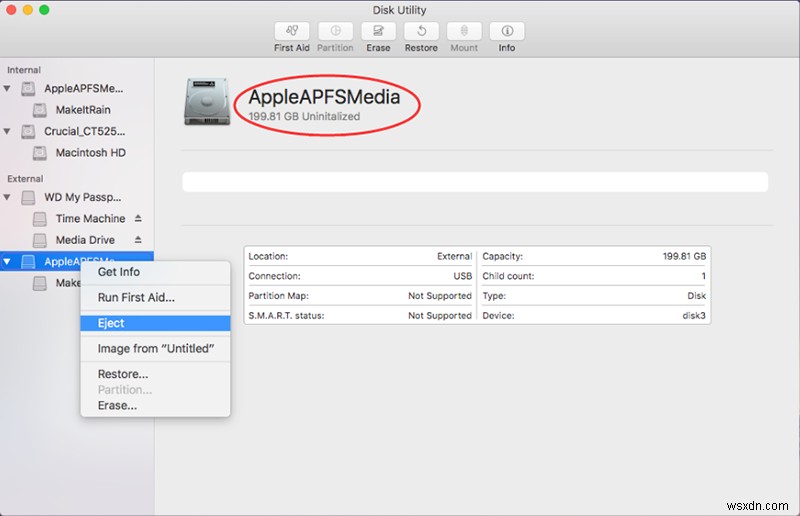Choose Eject from context menu

point(155,323)
